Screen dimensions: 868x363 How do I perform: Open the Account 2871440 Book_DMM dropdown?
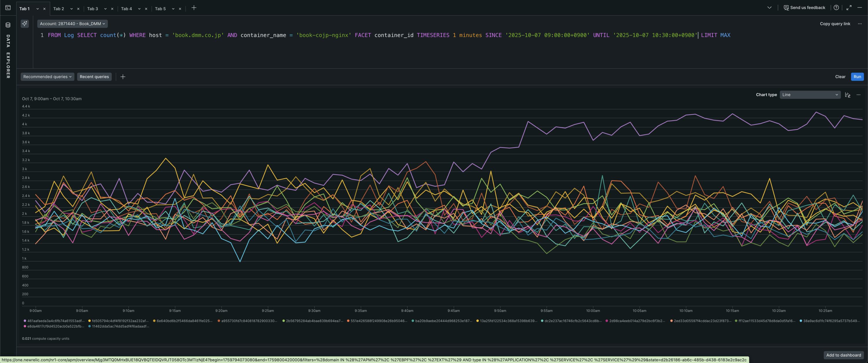pyautogui.click(x=72, y=24)
